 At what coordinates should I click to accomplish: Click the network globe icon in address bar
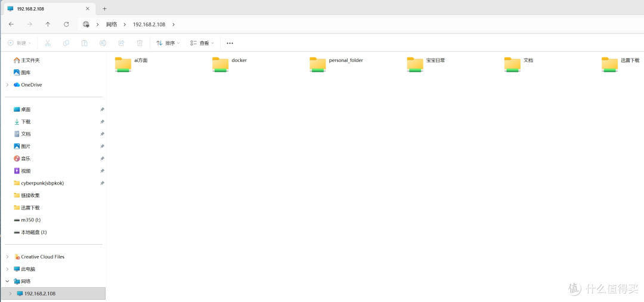coord(86,24)
